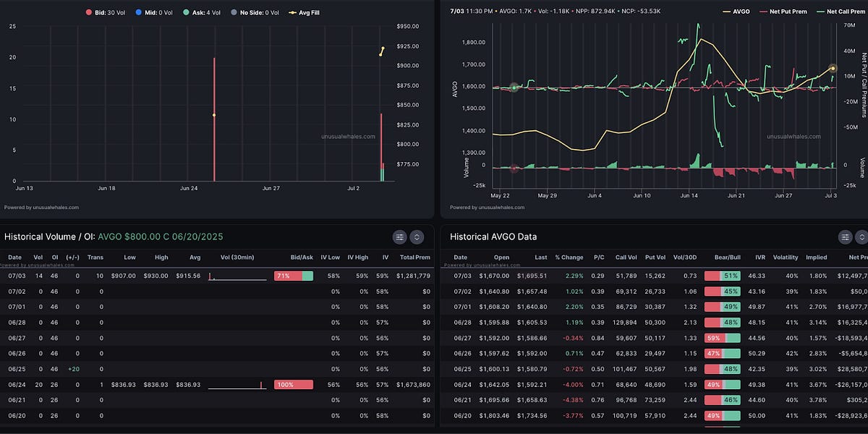Open column settings on Historical Volume/OI panel
Screen dimensions: 868x434
(x=399, y=237)
